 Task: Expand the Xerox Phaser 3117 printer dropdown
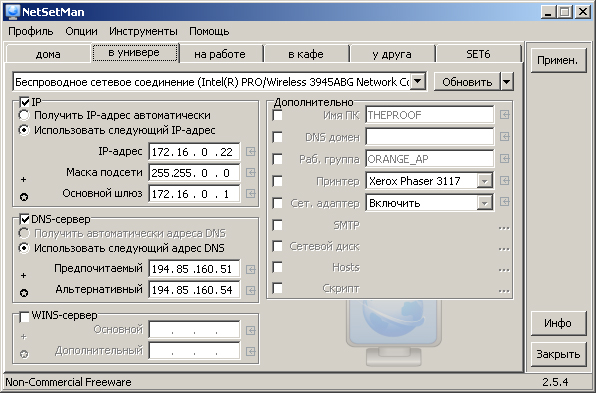coord(484,181)
